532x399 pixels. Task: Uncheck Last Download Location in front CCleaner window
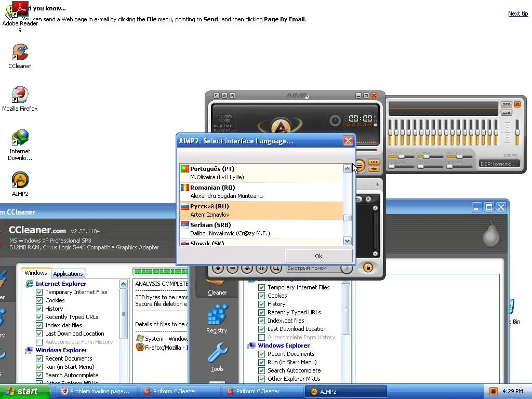coord(262,329)
